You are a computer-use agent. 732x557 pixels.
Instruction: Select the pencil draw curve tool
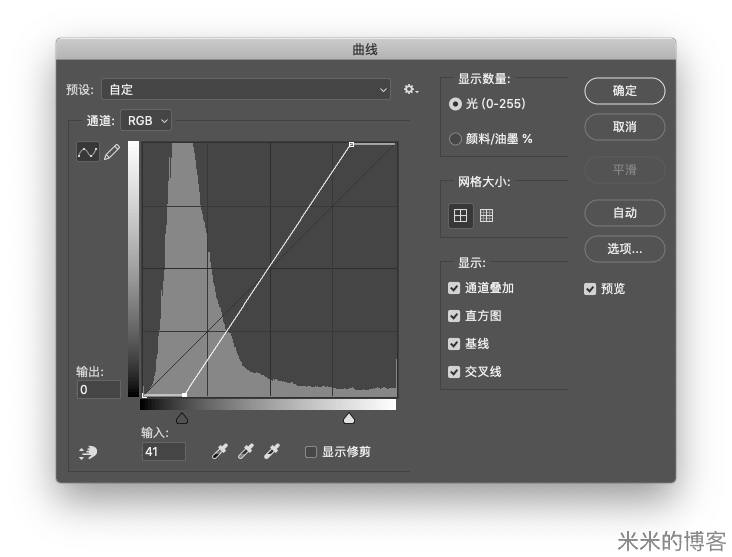pyautogui.click(x=112, y=152)
